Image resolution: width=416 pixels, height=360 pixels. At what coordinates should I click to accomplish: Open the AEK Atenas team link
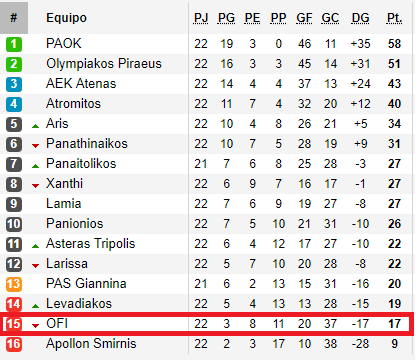81,84
